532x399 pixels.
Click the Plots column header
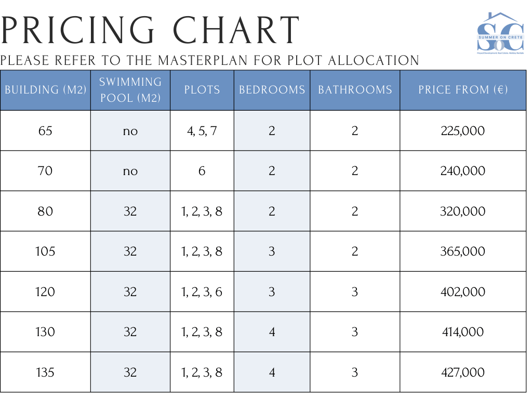202,89
